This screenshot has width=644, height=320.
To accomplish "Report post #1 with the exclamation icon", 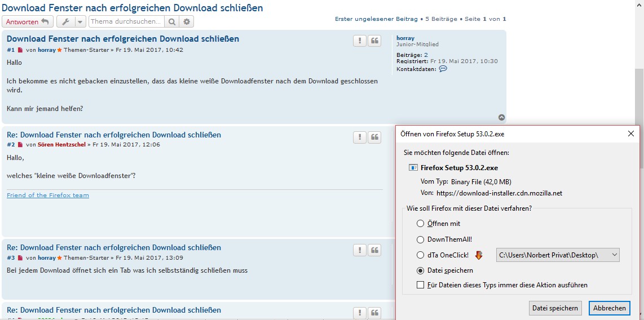I will 359,41.
